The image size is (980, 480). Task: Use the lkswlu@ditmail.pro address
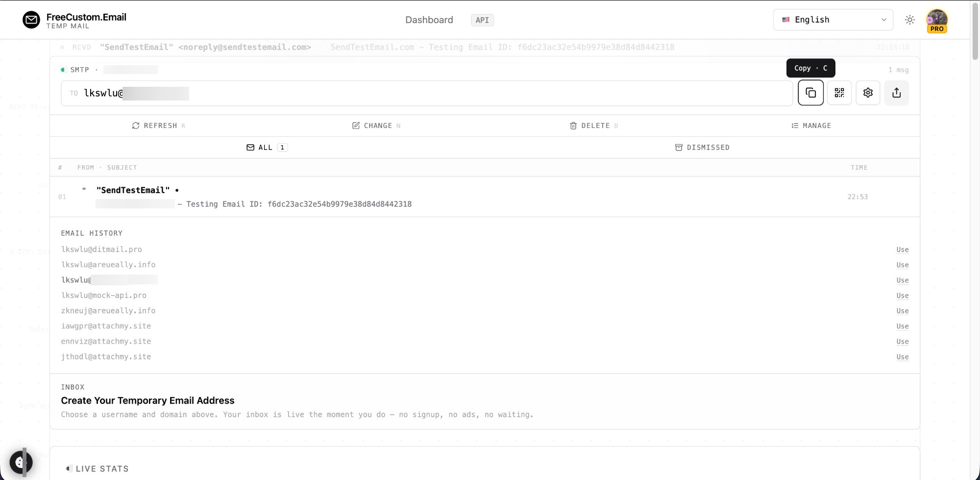(903, 250)
